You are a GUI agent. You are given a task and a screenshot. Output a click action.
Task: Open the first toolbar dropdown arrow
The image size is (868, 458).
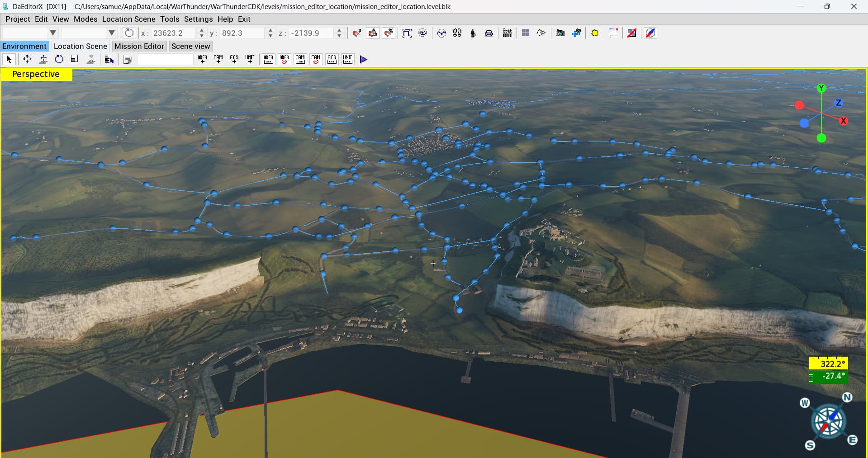pyautogui.click(x=52, y=33)
